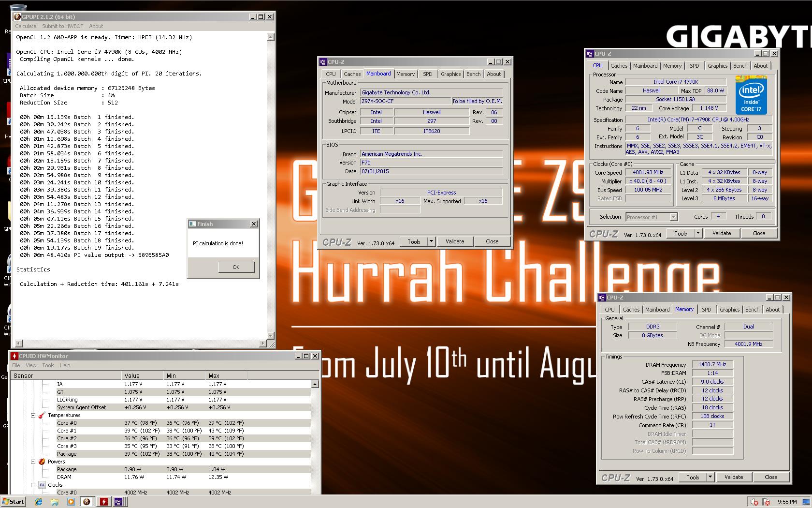The height and width of the screenshot is (508, 812).
Task: Click the Temperatures thermometer icon in HWMonitor
Action: coord(42,415)
